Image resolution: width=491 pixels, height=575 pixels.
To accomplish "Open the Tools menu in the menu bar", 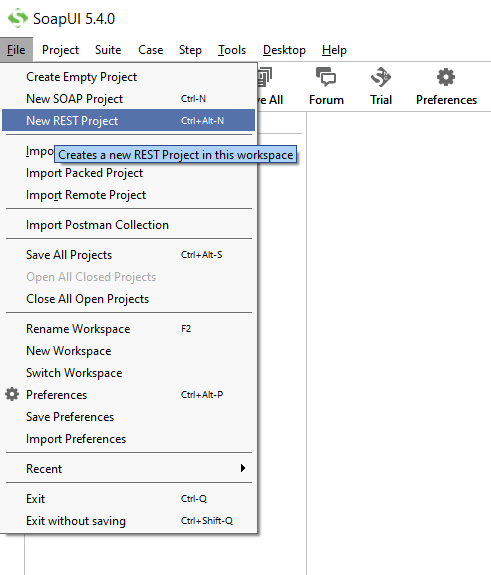I will pyautogui.click(x=232, y=50).
